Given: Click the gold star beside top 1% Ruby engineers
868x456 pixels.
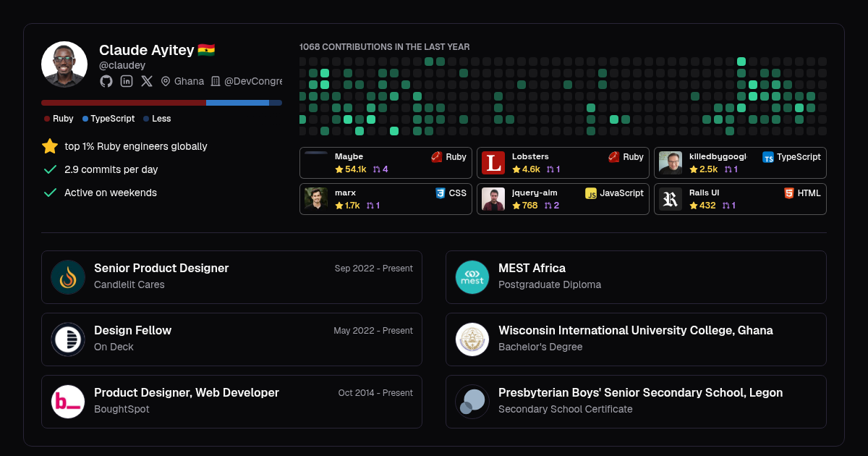Looking at the screenshot, I should [x=50, y=146].
